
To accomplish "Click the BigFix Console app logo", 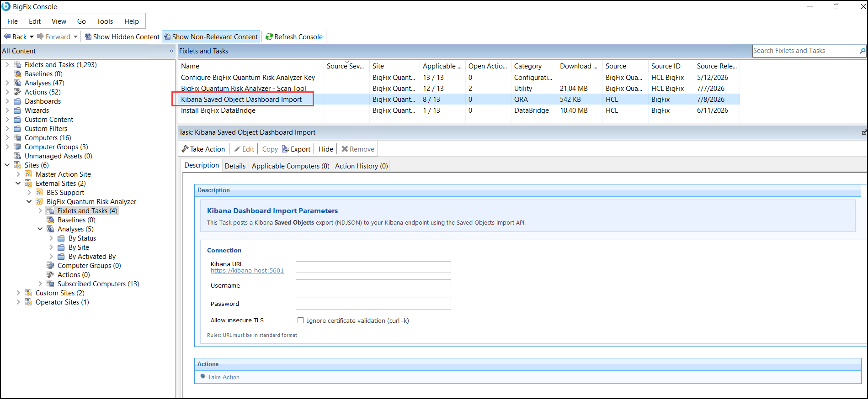I will (x=6, y=6).
